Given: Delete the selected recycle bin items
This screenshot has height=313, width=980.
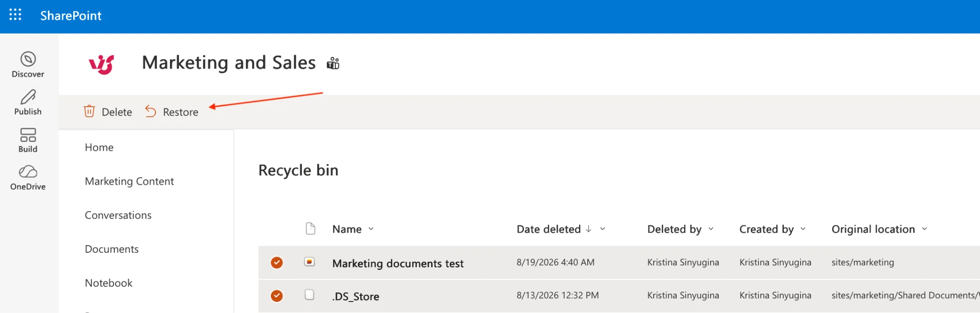Looking at the screenshot, I should pyautogui.click(x=108, y=112).
